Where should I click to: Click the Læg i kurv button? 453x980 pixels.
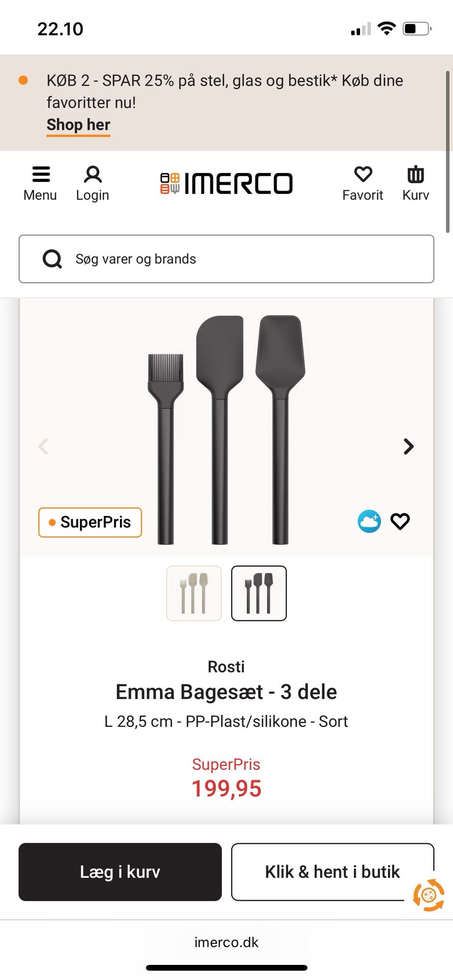tap(120, 872)
